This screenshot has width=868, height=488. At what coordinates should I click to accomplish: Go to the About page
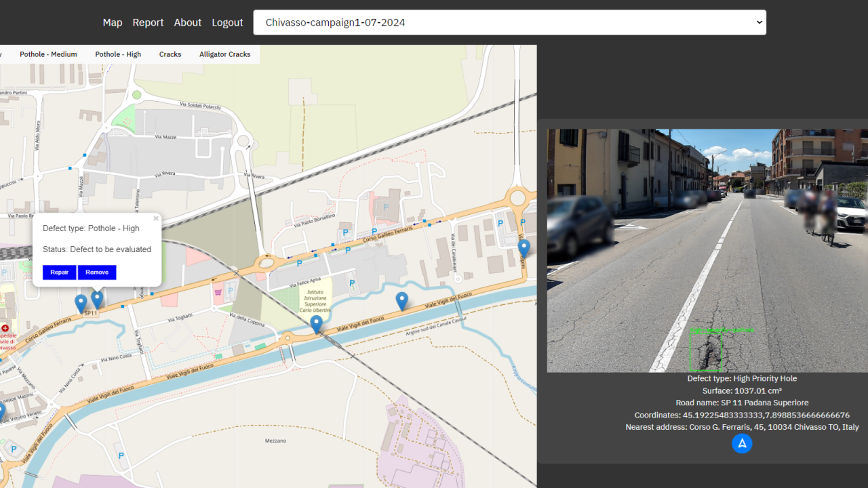tap(187, 22)
